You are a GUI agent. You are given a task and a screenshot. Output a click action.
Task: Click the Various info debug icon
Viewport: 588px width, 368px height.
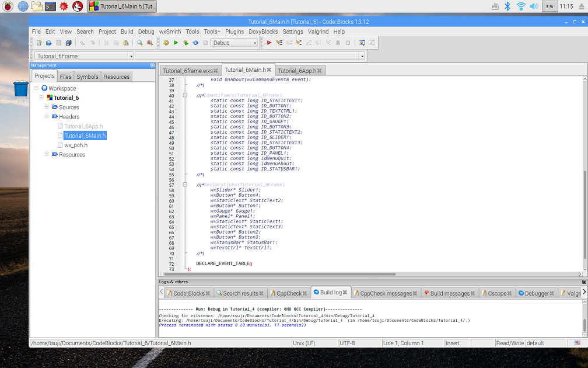tap(372, 43)
